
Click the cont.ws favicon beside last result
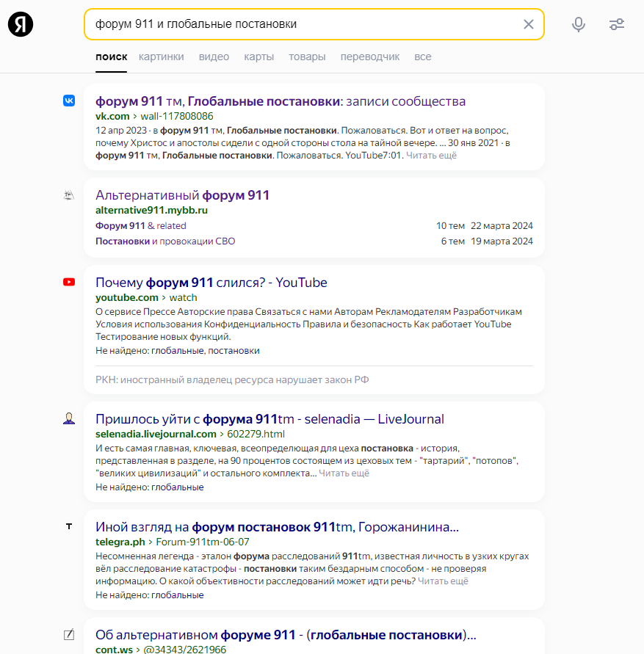(69, 634)
